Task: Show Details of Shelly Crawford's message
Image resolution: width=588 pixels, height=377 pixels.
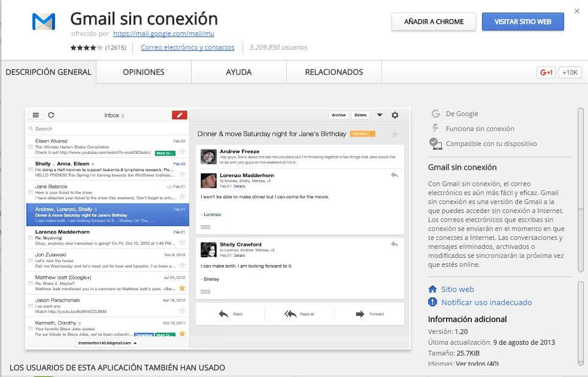Action: 240,255
